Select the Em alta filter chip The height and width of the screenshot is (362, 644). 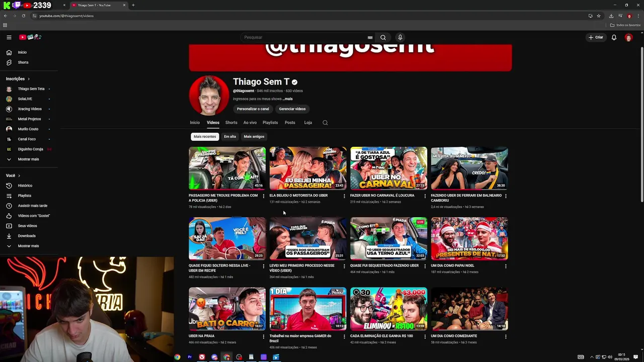coord(230,137)
